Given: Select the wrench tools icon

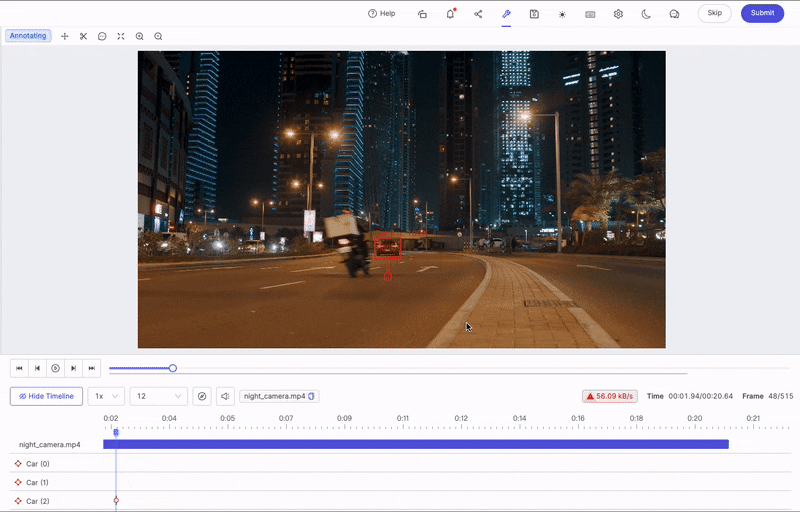Looking at the screenshot, I should click(x=506, y=14).
